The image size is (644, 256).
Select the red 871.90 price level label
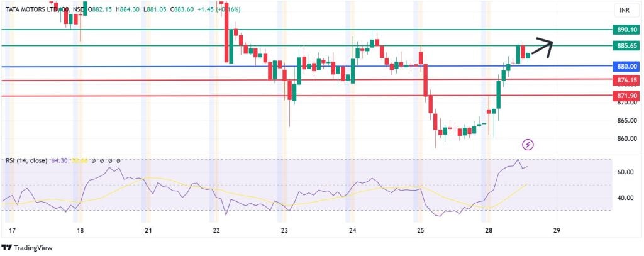[626, 96]
